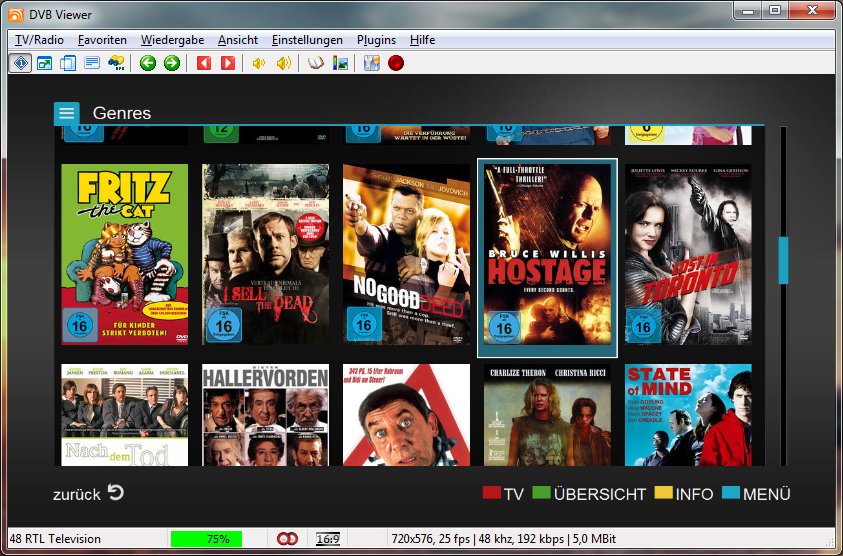Viewport: 843px width, 556px height.
Task: Click the zurück back button
Action: (88, 494)
